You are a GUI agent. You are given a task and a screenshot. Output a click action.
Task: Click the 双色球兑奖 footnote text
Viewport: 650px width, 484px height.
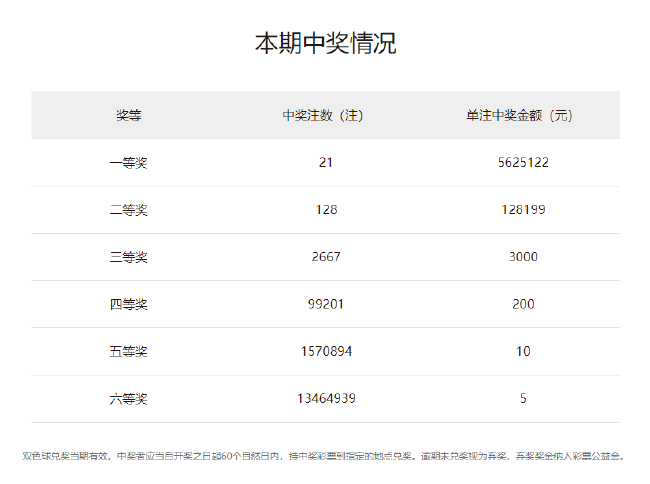(x=325, y=456)
